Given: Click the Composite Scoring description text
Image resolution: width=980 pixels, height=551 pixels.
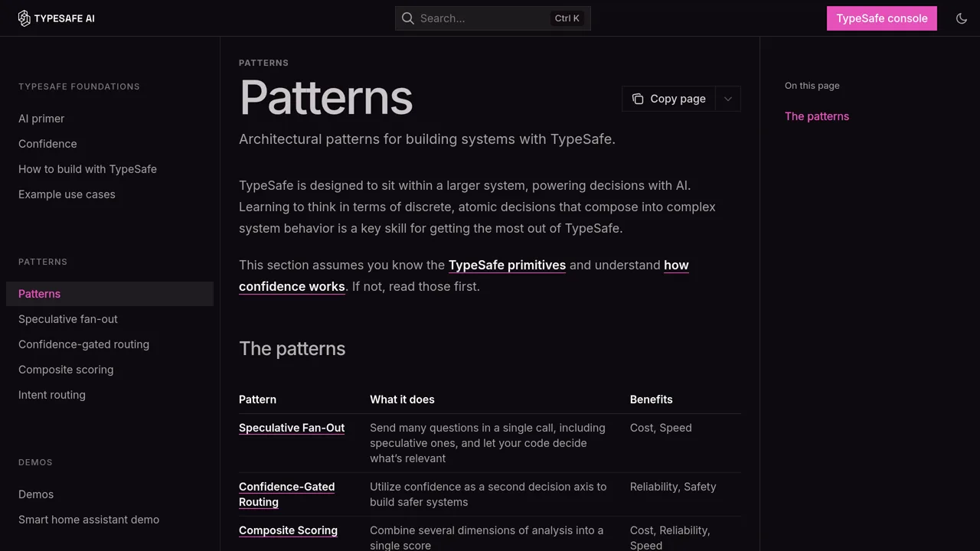Looking at the screenshot, I should pyautogui.click(x=486, y=537).
